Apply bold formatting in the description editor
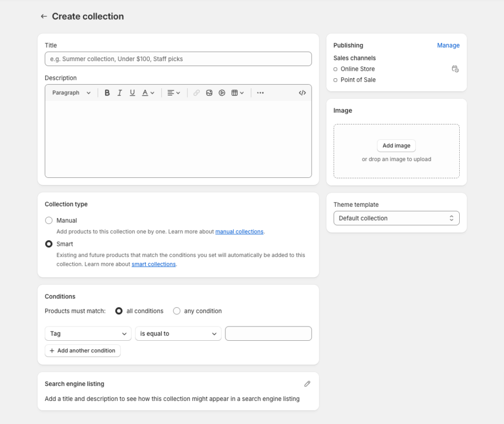Screen dimensions: 504x424 point(107,93)
